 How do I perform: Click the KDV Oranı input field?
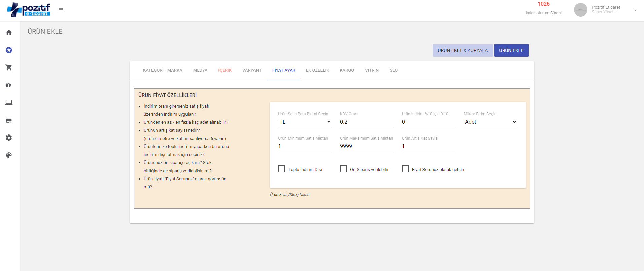366,122
